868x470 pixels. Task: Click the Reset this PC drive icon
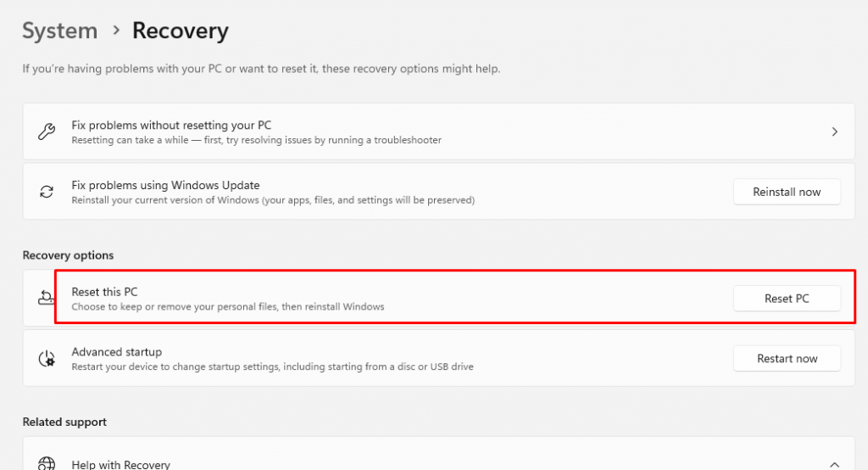point(46,298)
